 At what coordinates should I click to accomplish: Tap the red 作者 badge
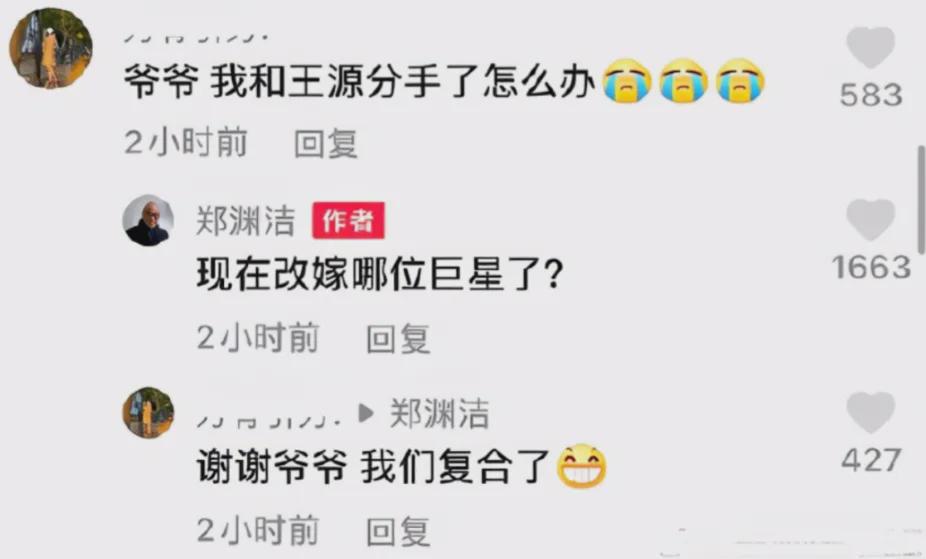pos(348,220)
